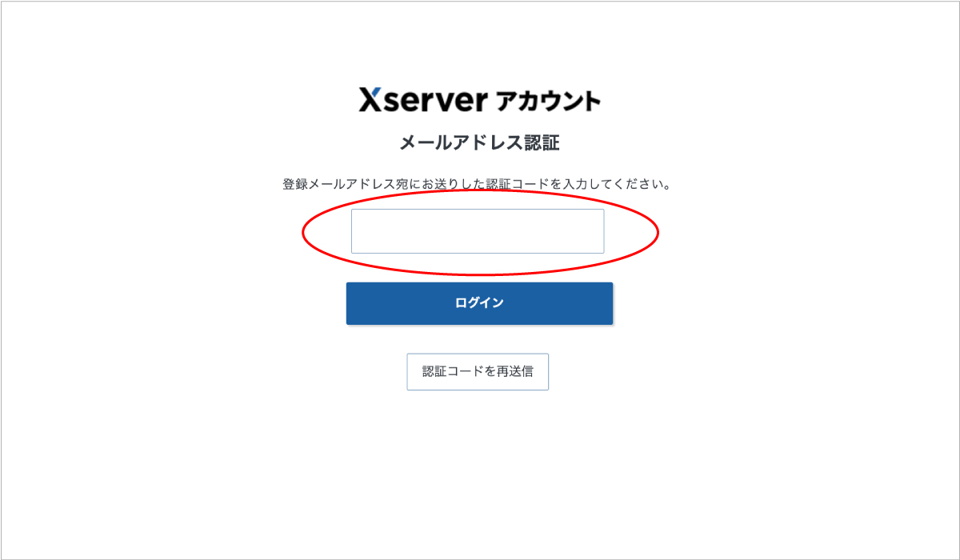Activate the input box circled in red
Image resolution: width=960 pixels, height=560 pixels.
click(478, 231)
